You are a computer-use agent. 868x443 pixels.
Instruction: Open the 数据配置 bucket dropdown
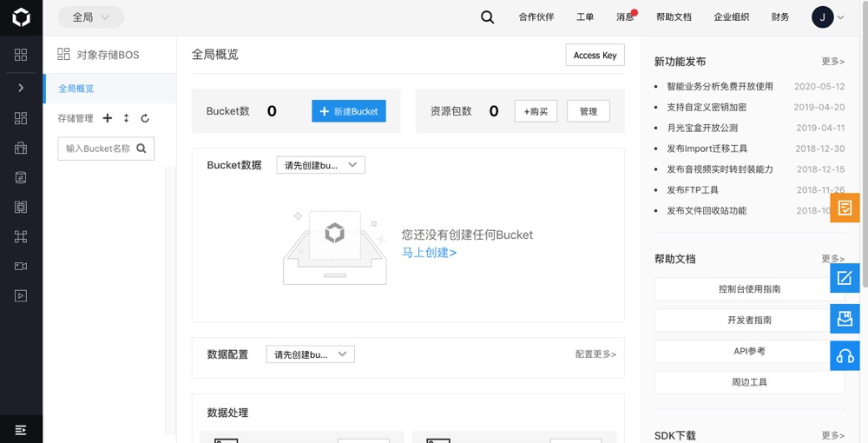coord(311,354)
